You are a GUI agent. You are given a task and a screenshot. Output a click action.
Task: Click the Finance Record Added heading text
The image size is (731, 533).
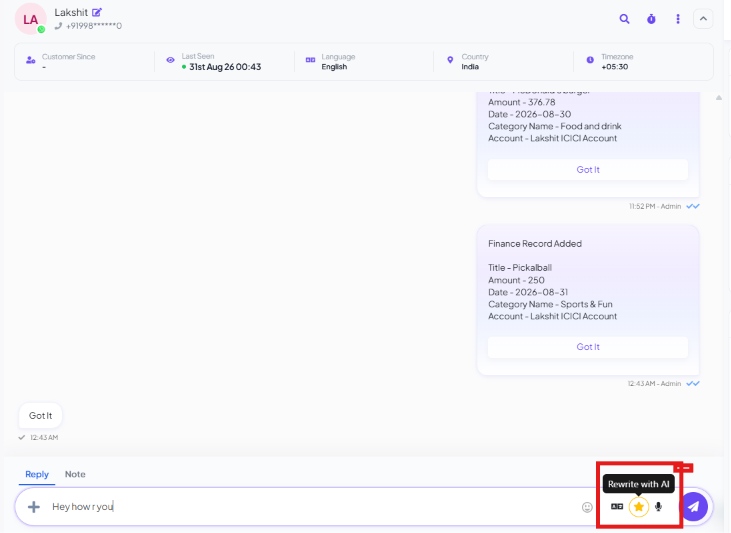click(535, 244)
